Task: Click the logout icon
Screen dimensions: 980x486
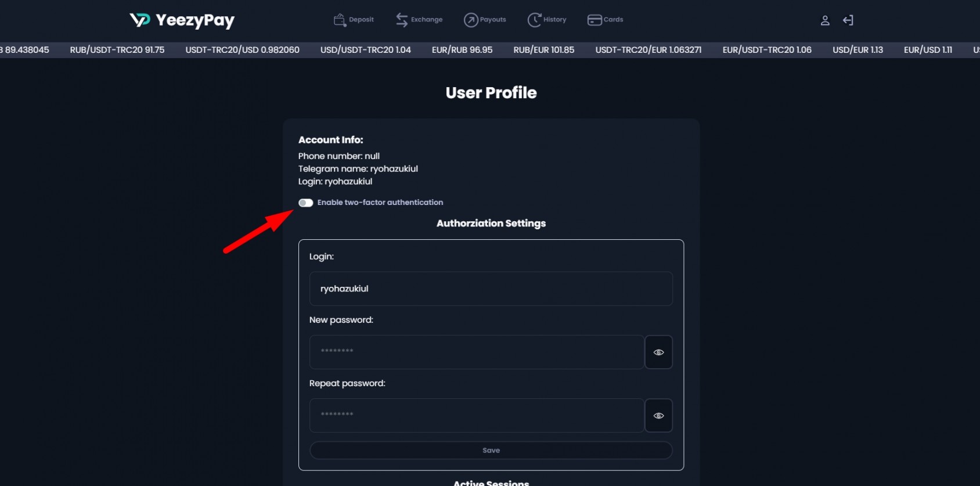Action: pyautogui.click(x=848, y=20)
